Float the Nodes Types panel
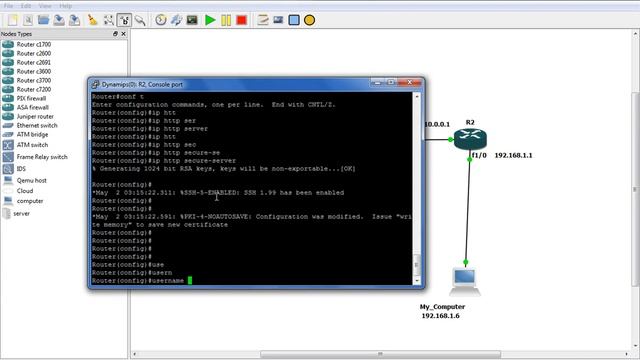The height and width of the screenshot is (360, 640). pyautogui.click(x=116, y=34)
